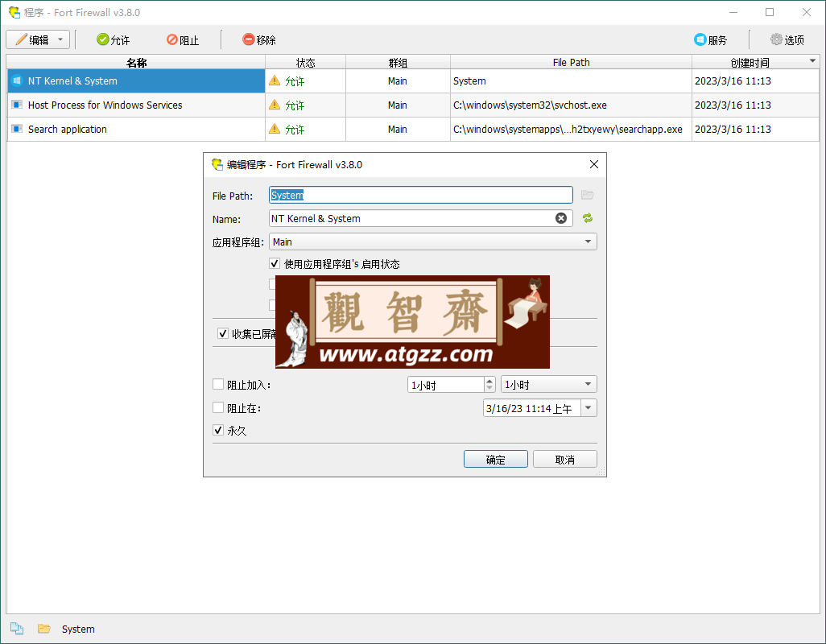
Task: Click the 确定 button
Action: click(496, 459)
